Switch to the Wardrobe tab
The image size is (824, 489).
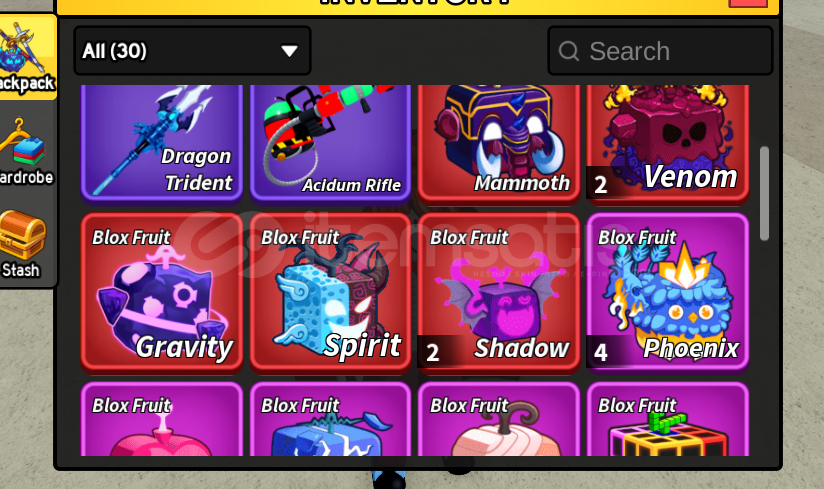point(26,152)
